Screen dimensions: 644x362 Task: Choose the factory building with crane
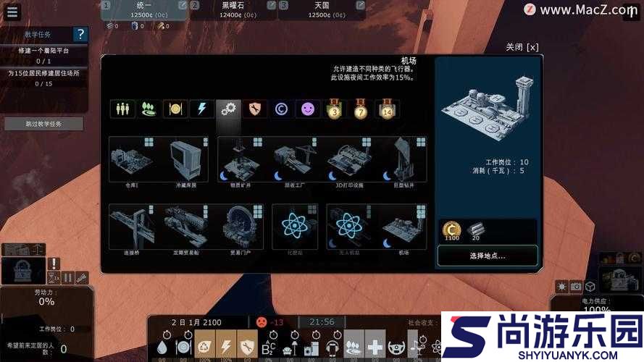coord(295,161)
